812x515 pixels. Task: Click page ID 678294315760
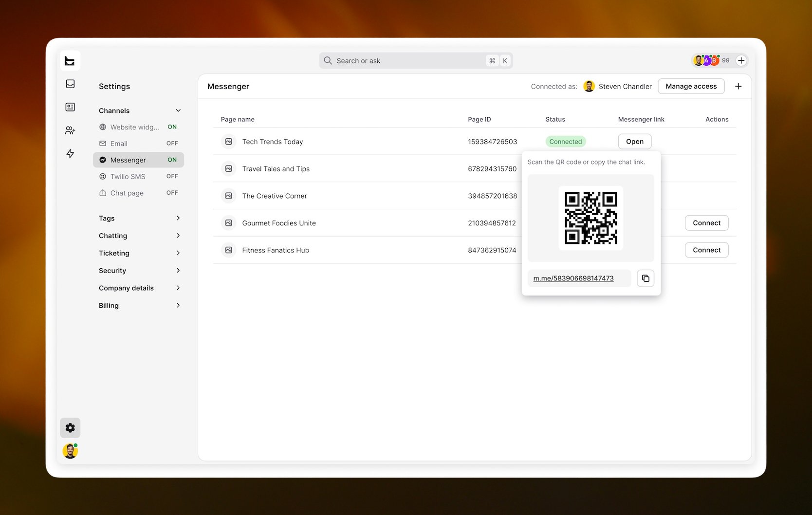click(x=492, y=169)
